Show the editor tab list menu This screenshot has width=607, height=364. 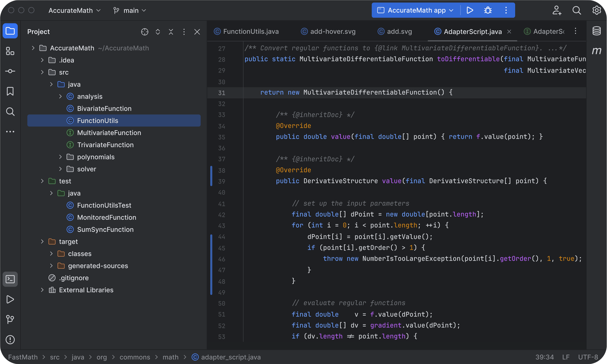[x=575, y=31]
